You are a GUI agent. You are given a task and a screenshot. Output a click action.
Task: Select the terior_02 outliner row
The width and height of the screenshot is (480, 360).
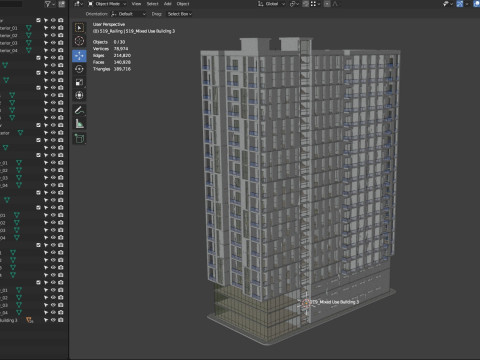[x=33, y=35]
